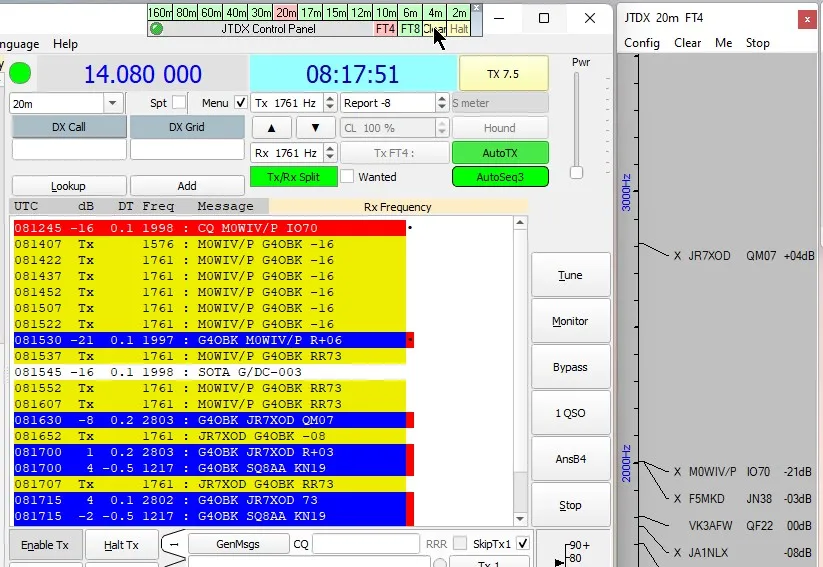Click the Halt Tx button
The image size is (823, 567).
pos(121,545)
